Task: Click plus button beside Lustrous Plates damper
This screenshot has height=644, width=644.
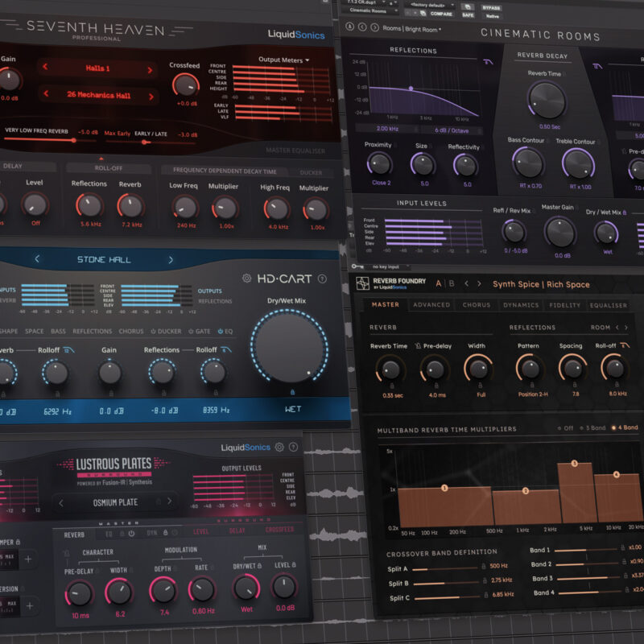Action: 28,559
